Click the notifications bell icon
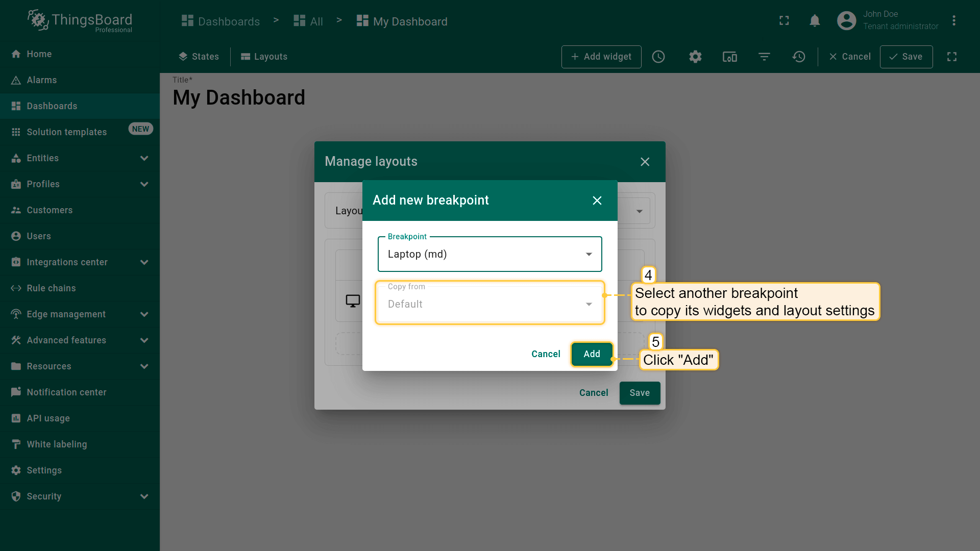The width and height of the screenshot is (980, 551). [815, 21]
